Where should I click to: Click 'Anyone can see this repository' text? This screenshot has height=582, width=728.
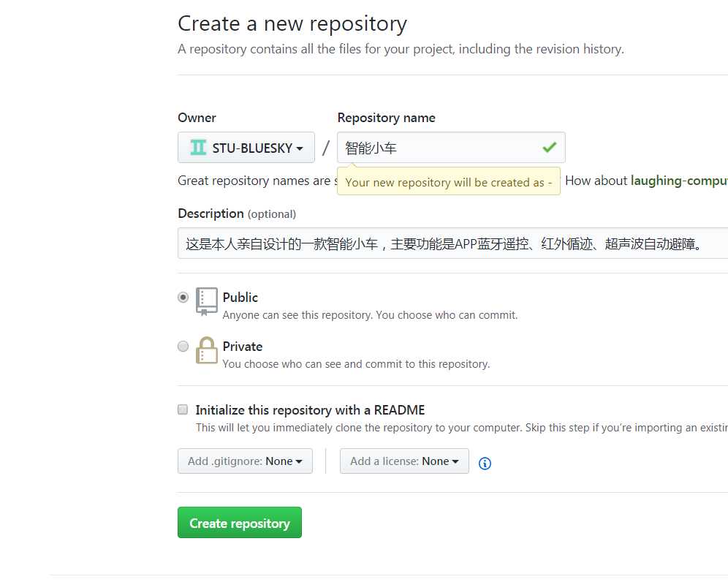tap(370, 315)
